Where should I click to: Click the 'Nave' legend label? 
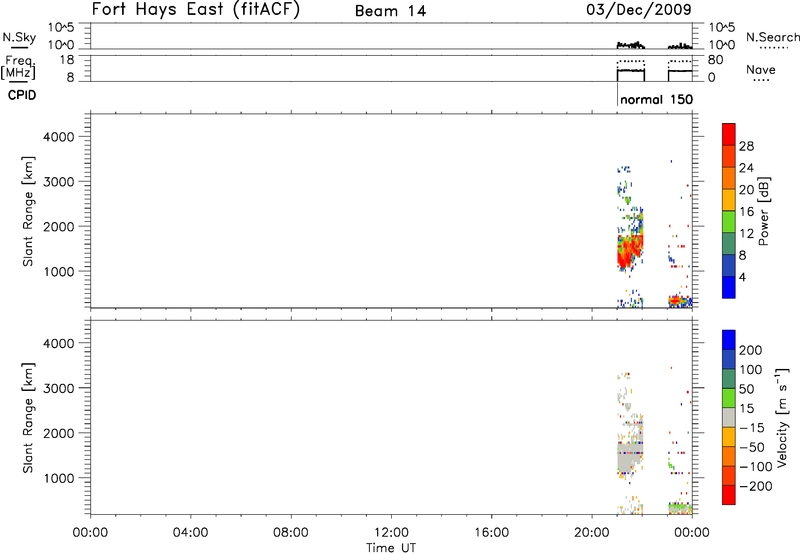(x=761, y=69)
